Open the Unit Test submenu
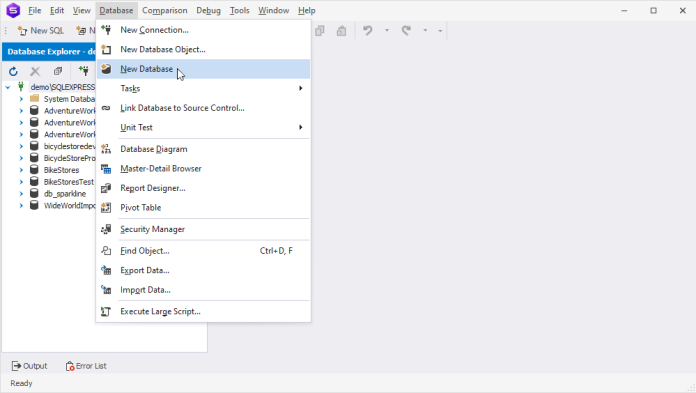The width and height of the screenshot is (696, 393). pos(203,127)
